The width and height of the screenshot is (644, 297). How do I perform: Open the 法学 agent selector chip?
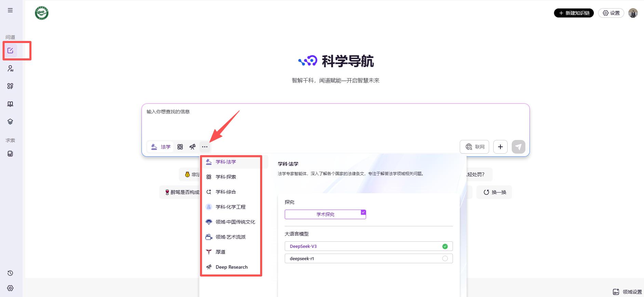[161, 147]
